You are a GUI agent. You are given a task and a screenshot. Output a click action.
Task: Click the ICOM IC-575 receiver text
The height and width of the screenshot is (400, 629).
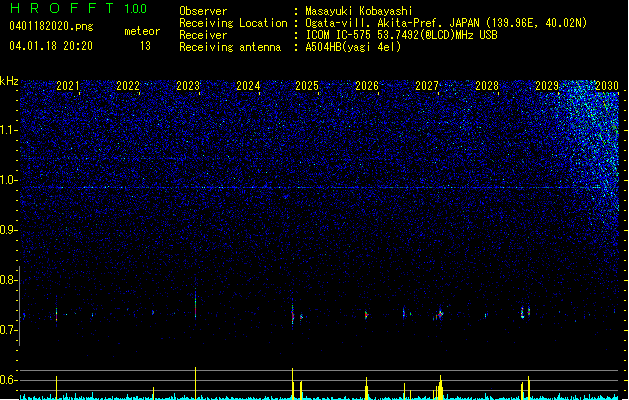pyautogui.click(x=401, y=35)
